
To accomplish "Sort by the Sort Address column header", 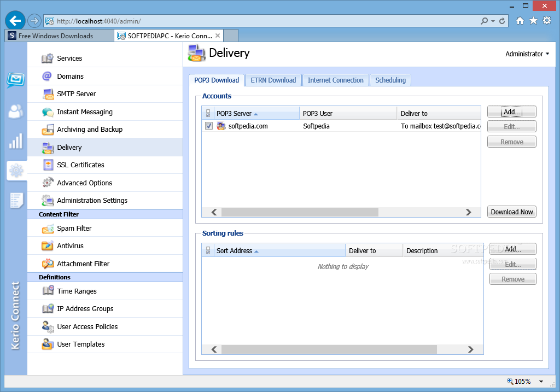I will point(279,250).
